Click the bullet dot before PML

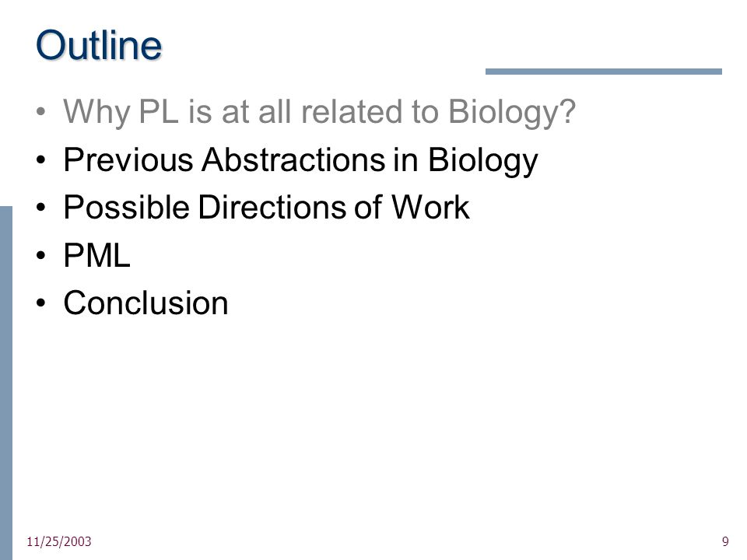click(41, 256)
